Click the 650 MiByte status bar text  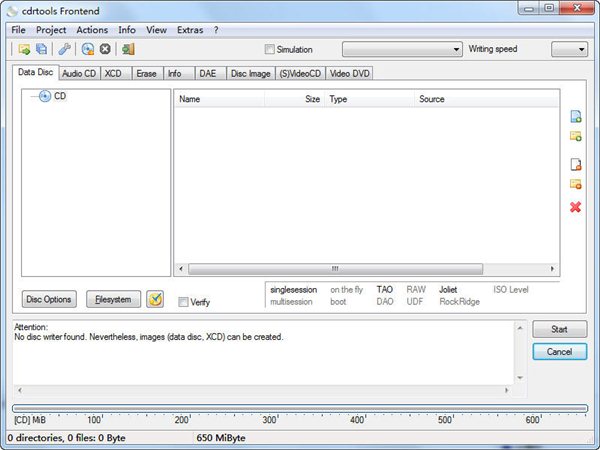221,438
